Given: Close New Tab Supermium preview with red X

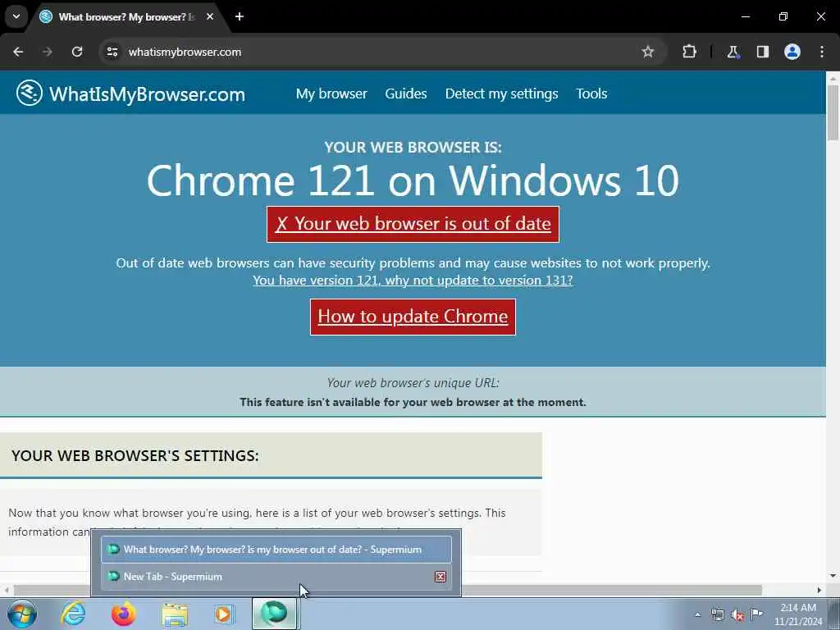Looking at the screenshot, I should (441, 577).
